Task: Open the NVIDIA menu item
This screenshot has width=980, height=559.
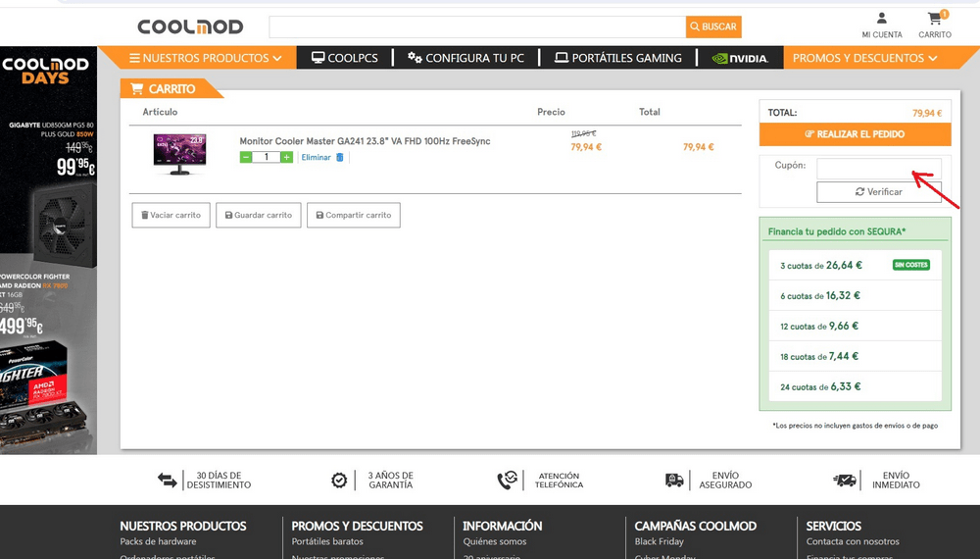Action: [740, 58]
